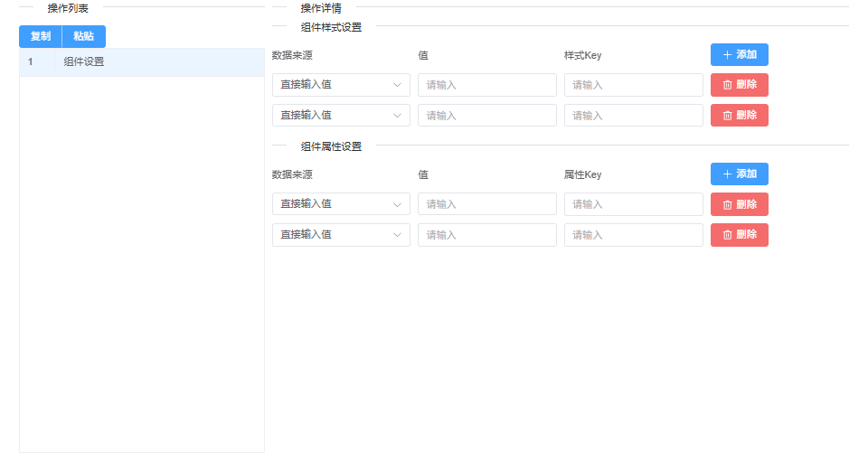Focus the second 样式Key input field
868x470 pixels.
pyautogui.click(x=633, y=115)
